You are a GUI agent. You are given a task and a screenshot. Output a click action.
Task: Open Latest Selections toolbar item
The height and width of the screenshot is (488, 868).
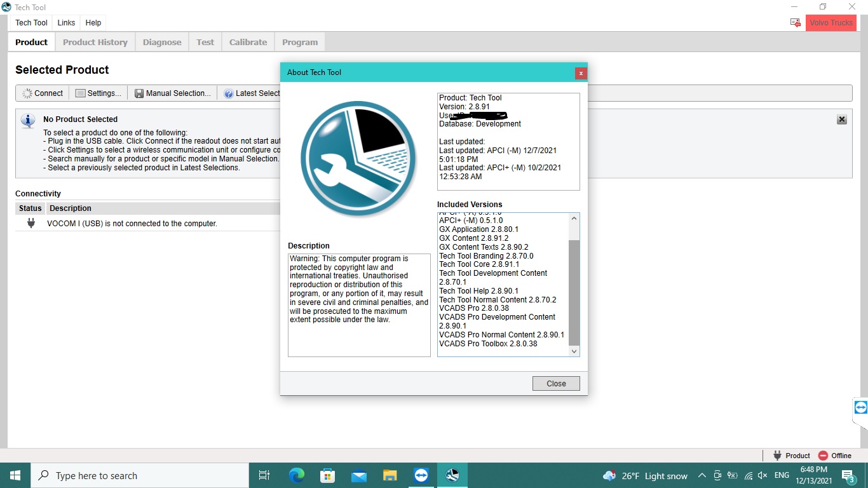coord(252,93)
